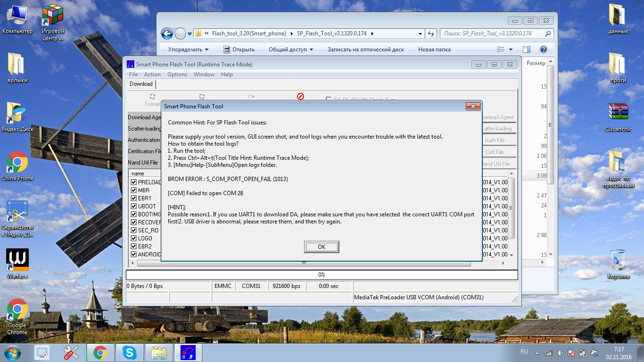Click the Explorer search input field
Screen dimensions: 644x362
pyautogui.click(x=493, y=33)
